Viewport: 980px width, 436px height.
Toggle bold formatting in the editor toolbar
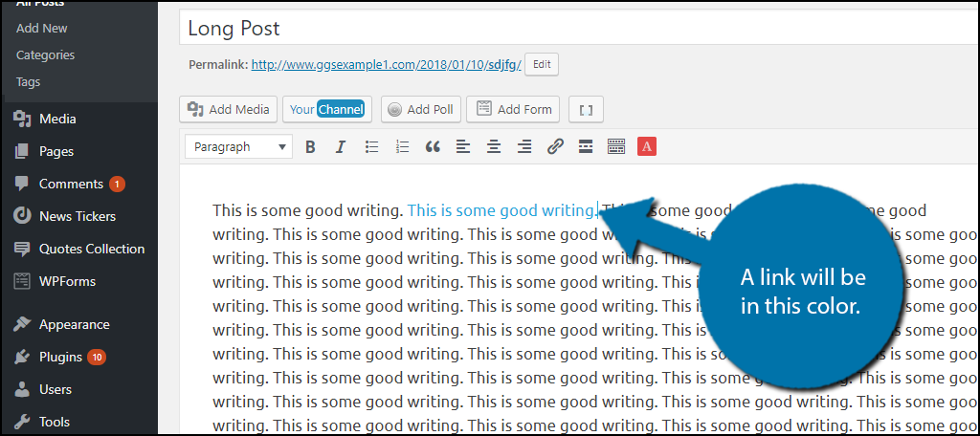(x=310, y=147)
